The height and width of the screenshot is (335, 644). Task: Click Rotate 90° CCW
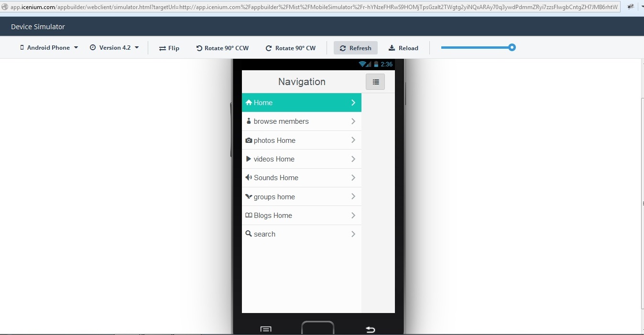click(222, 48)
